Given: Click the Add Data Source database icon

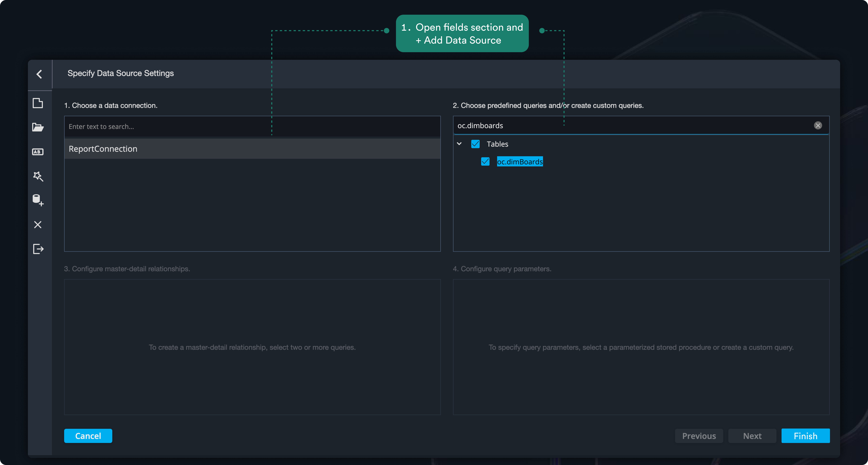Looking at the screenshot, I should (38, 200).
